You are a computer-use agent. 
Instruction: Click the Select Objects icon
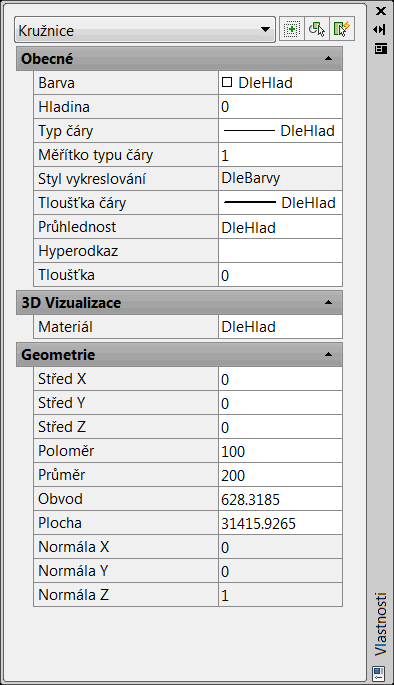(317, 29)
